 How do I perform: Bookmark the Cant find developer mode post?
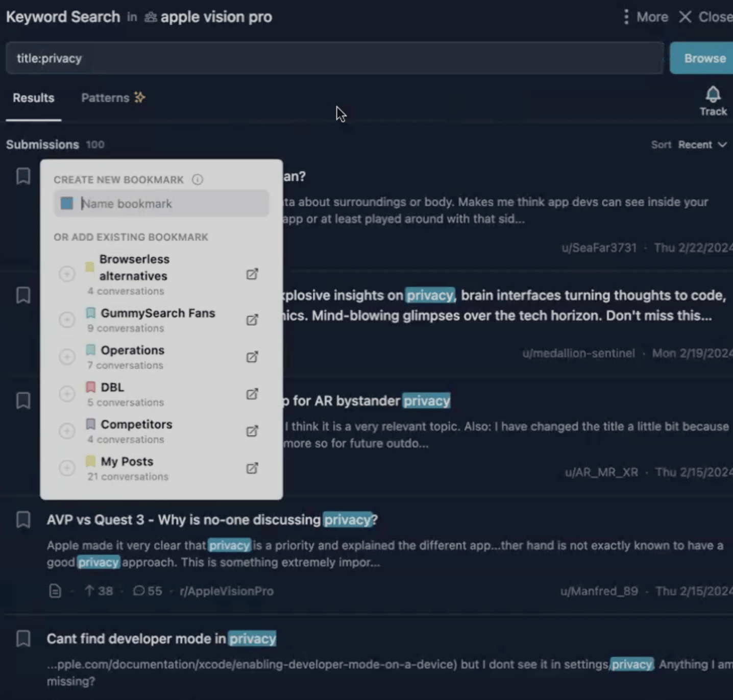click(x=23, y=639)
